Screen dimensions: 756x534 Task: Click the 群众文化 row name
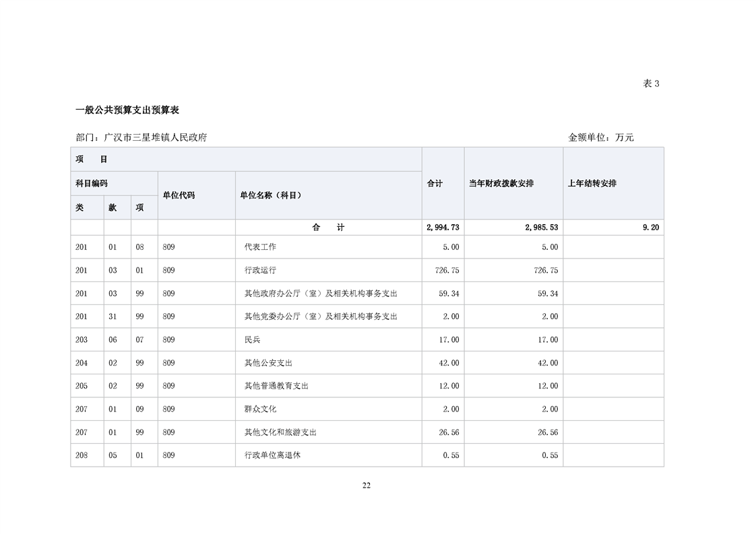point(260,409)
